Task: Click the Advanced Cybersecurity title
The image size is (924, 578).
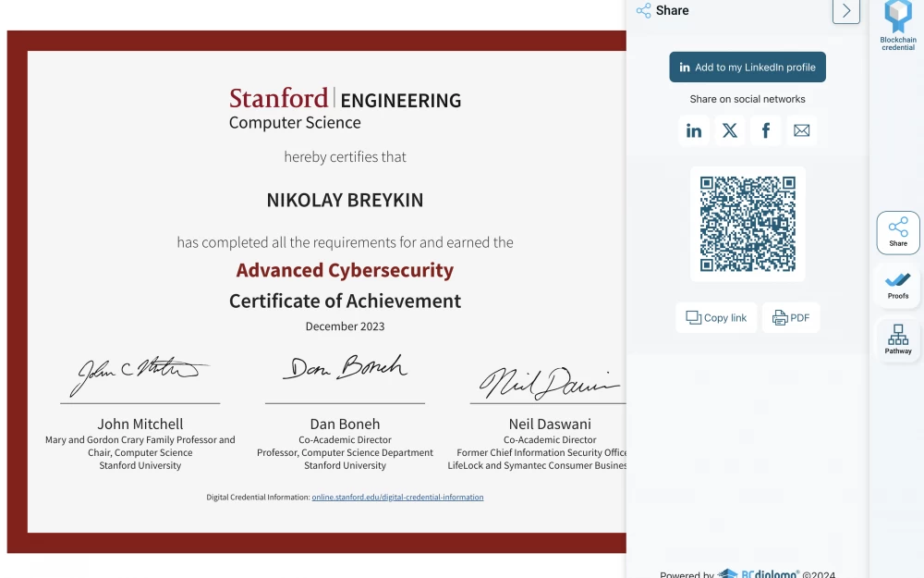Action: (x=345, y=270)
